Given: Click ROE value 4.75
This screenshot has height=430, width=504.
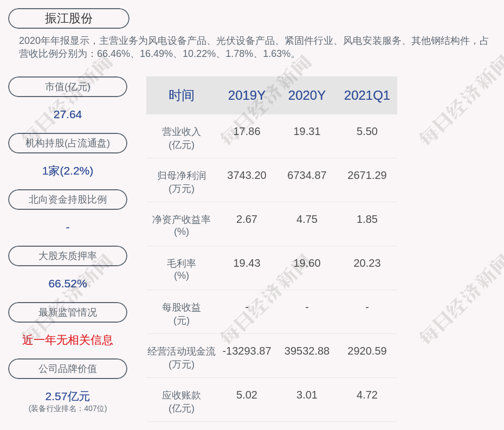Looking at the screenshot, I should click(307, 220).
